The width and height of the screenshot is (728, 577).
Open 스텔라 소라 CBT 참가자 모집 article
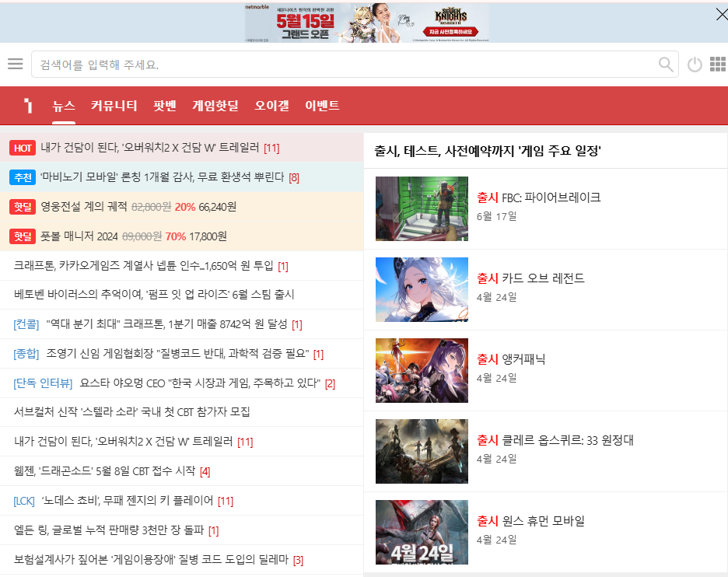pyautogui.click(x=132, y=411)
